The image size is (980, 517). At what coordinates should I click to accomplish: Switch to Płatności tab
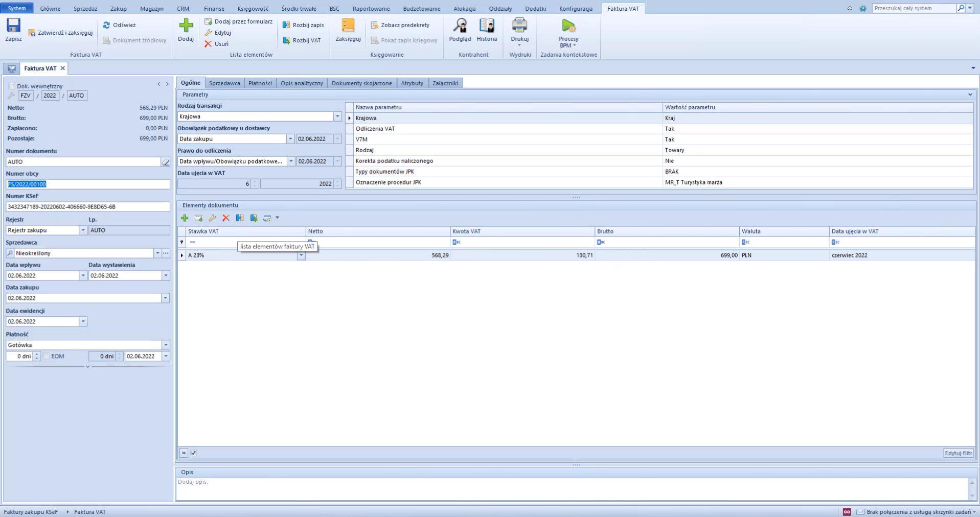tap(260, 83)
